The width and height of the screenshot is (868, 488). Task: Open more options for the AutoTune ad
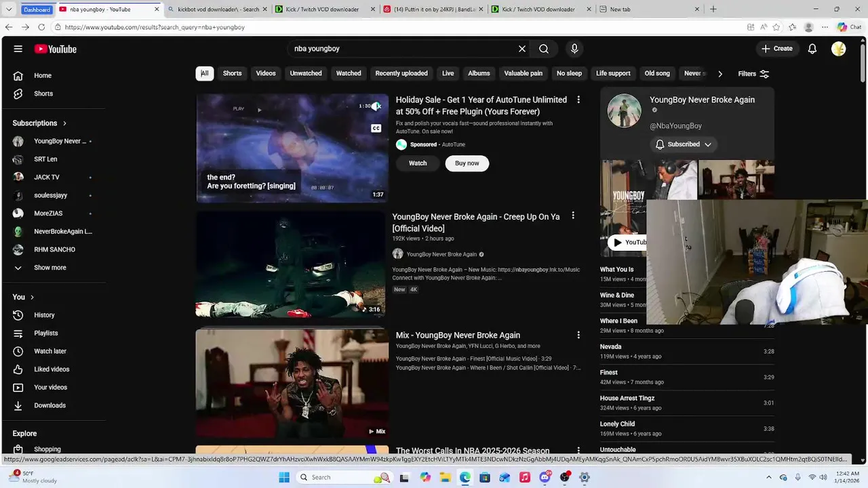578,100
